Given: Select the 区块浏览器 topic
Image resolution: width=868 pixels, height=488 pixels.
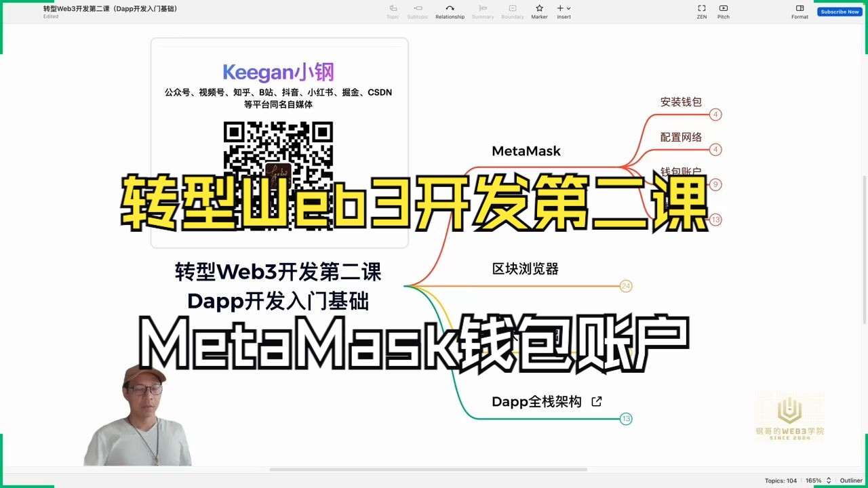Looking at the screenshot, I should coord(526,269).
